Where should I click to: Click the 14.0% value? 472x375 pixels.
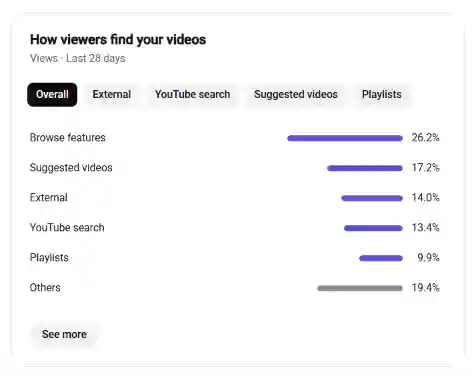(x=426, y=198)
